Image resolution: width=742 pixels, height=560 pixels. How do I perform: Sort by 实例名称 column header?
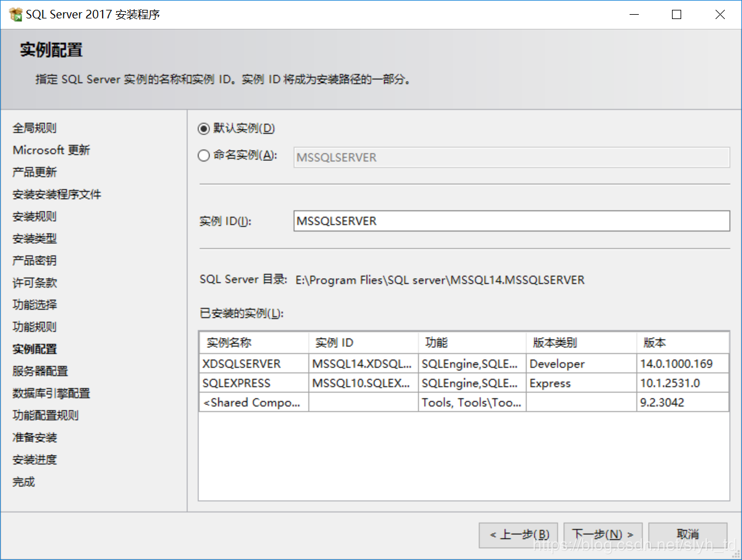(x=253, y=343)
